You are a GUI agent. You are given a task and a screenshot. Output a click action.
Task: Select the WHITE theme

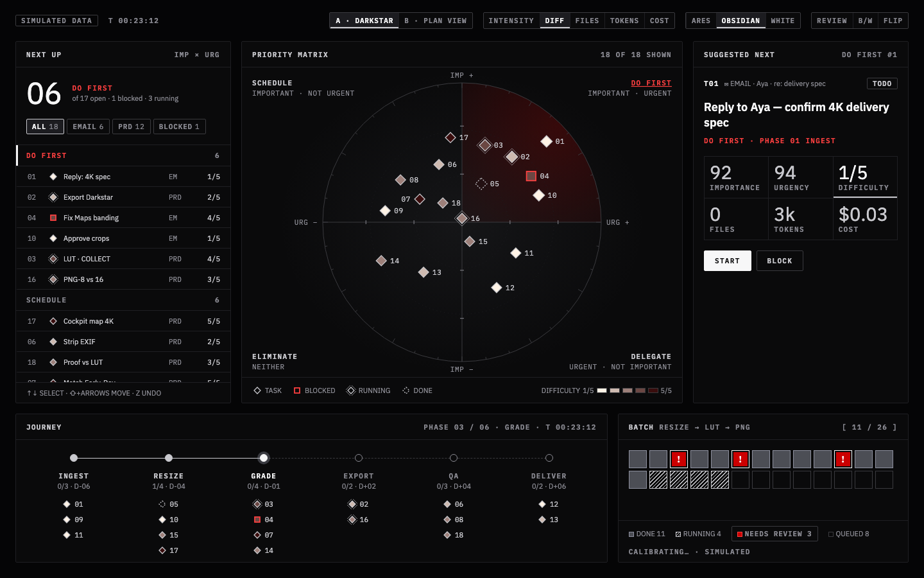[783, 21]
